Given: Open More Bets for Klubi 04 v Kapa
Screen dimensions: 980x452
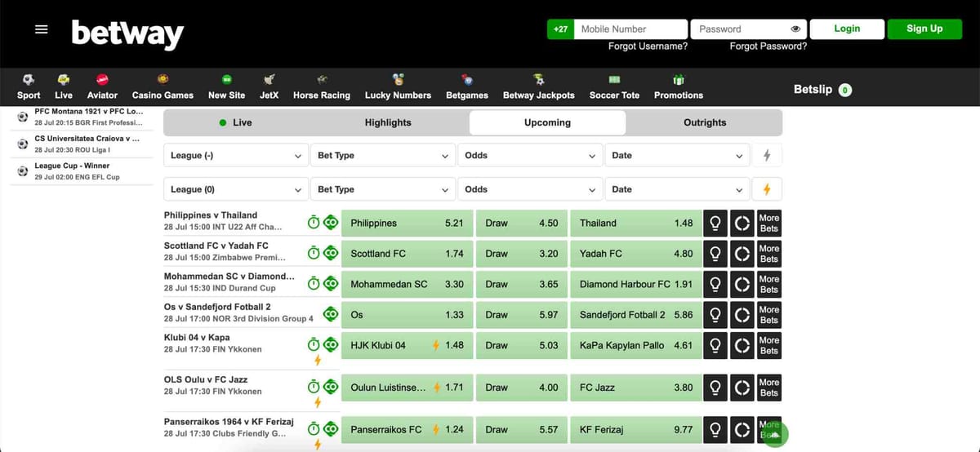Looking at the screenshot, I should [769, 345].
